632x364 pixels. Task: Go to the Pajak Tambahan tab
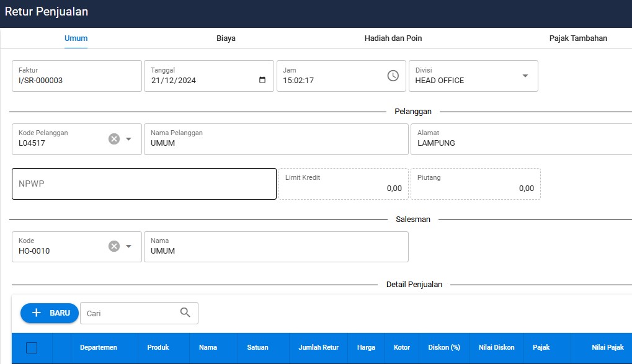point(578,38)
